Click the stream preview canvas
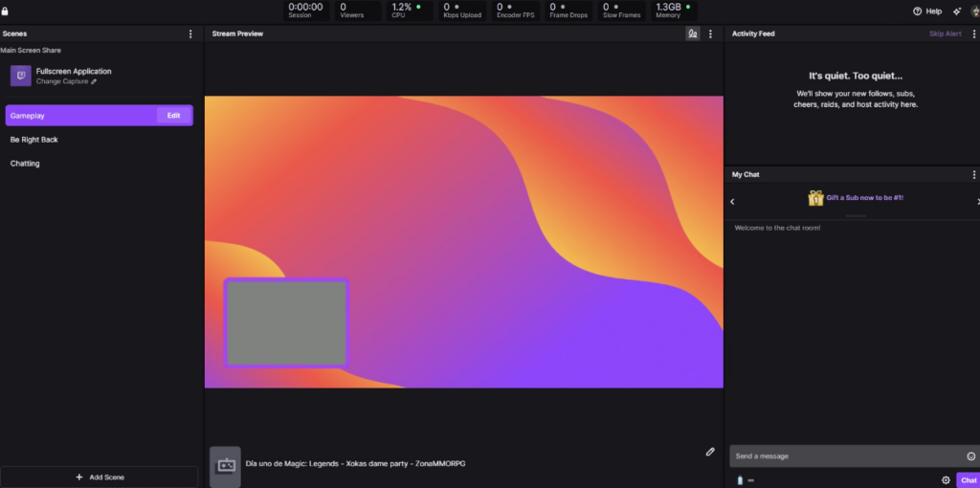The image size is (980, 488). [x=464, y=242]
